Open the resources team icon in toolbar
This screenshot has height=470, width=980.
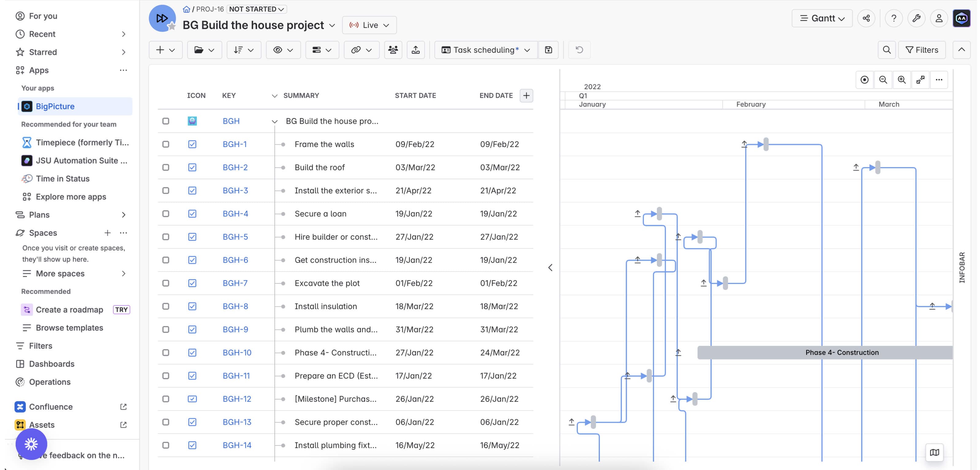click(393, 50)
